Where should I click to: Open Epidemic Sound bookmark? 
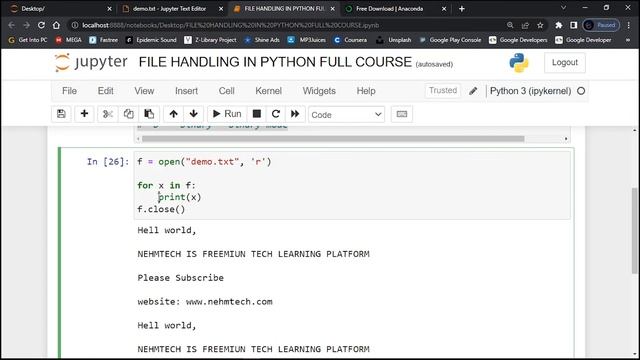click(151, 40)
